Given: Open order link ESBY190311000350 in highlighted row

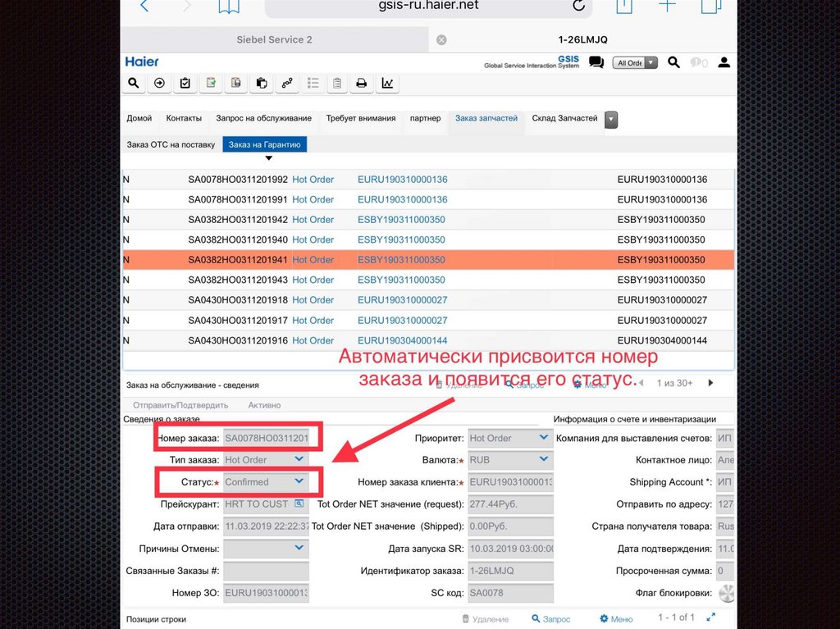Looking at the screenshot, I should coord(401,260).
